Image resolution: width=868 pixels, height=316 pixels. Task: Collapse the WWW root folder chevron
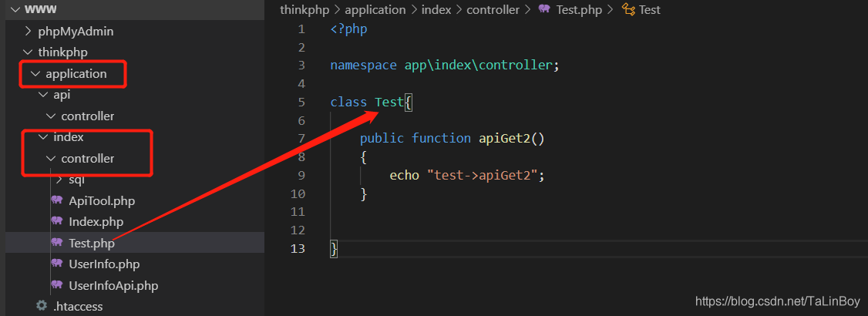click(15, 10)
